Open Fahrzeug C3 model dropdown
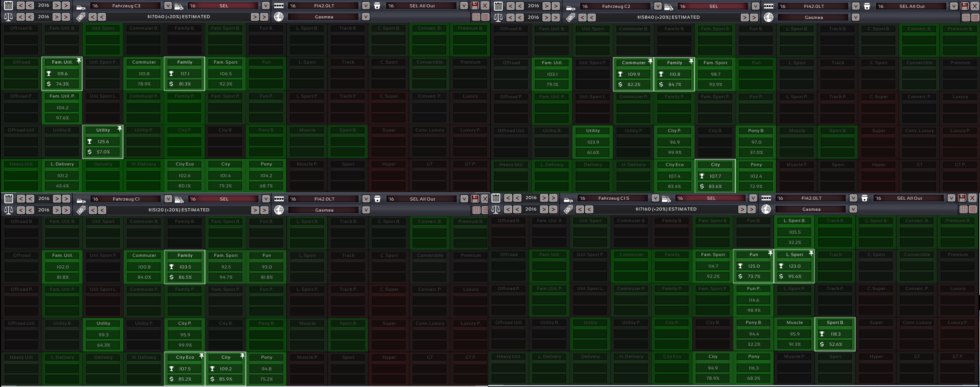Screen dimensions: 980x387 (x=168, y=6)
